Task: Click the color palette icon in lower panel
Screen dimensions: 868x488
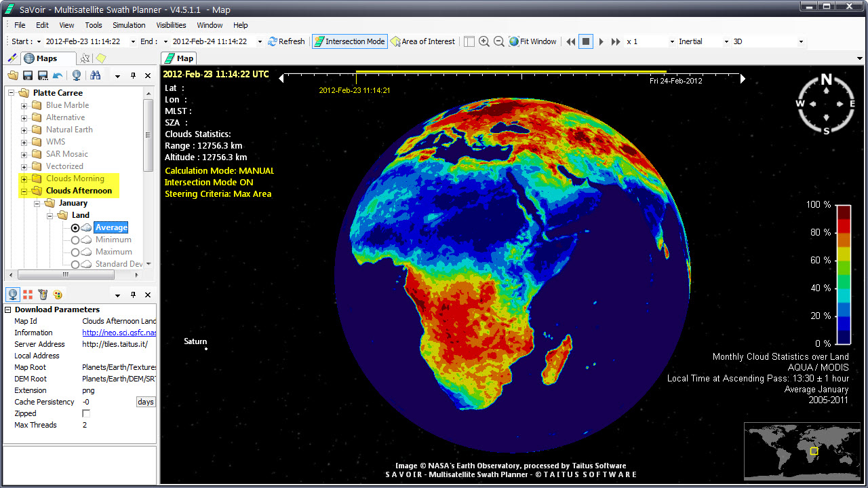Action: 58,295
